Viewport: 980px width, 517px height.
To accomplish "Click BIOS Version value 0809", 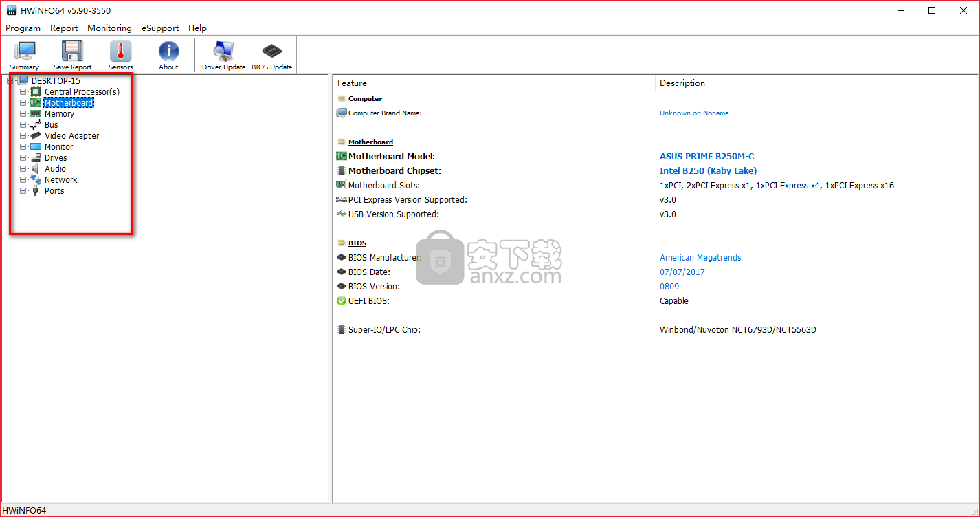I will point(669,287).
